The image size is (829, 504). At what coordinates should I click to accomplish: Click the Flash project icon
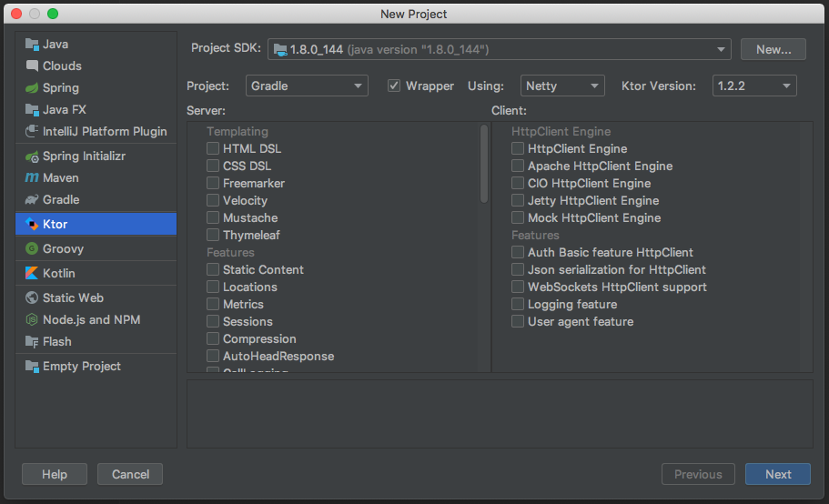(32, 342)
